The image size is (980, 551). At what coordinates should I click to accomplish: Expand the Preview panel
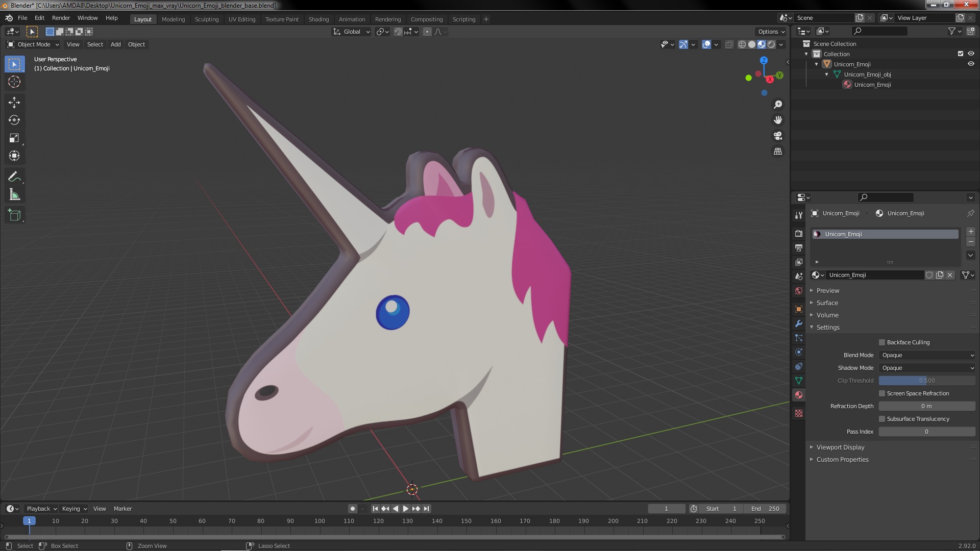[827, 290]
